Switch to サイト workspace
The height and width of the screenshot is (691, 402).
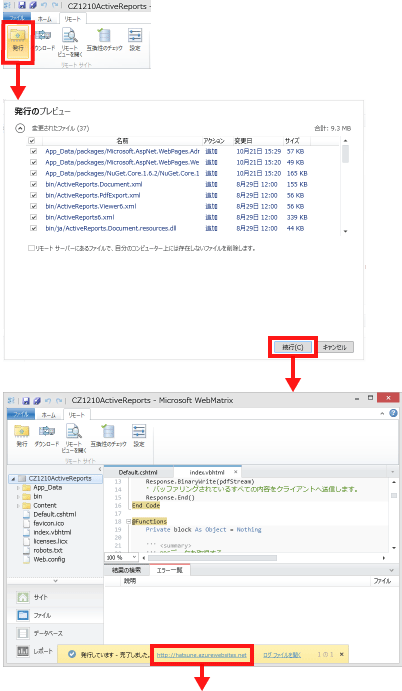click(55, 597)
